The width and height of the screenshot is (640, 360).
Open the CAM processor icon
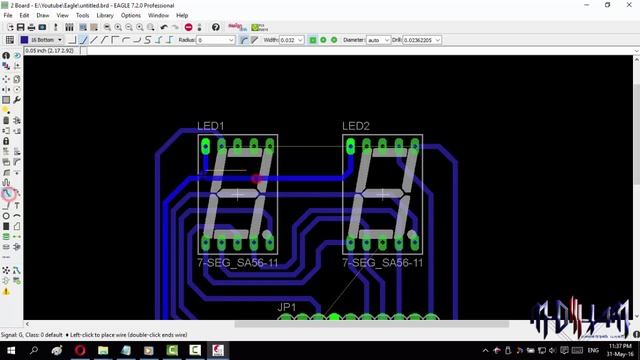pyautogui.click(x=42, y=27)
